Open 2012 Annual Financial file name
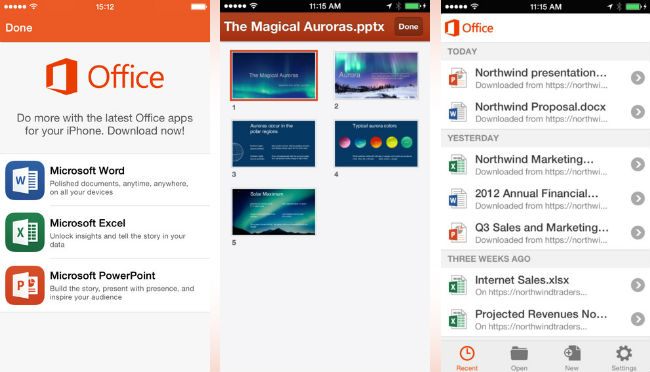Screen dimensions: 650x372 536,194
